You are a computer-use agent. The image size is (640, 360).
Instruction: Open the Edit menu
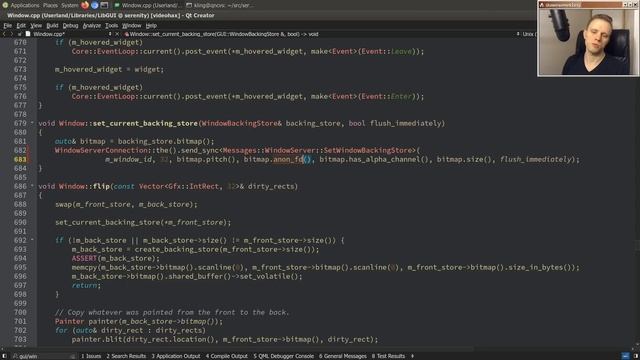pos(21,25)
